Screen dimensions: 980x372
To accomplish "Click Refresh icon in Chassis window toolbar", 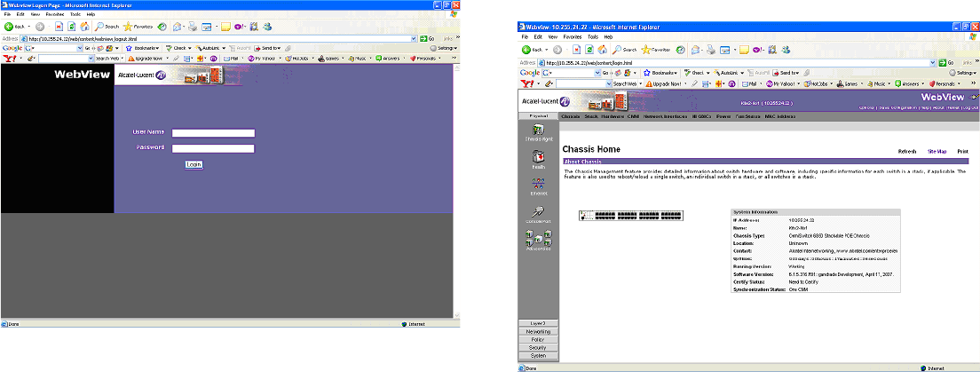I will [x=591, y=50].
